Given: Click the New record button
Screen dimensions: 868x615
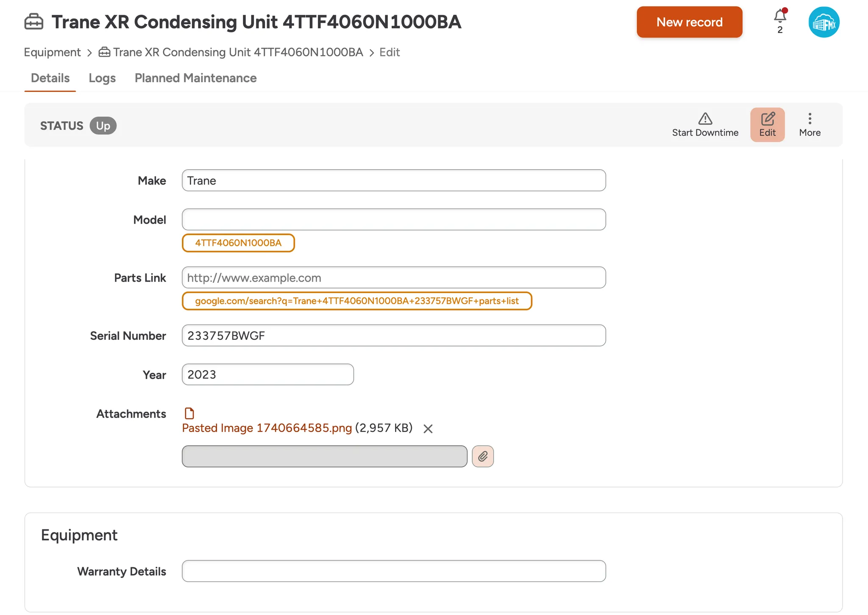Looking at the screenshot, I should coord(690,22).
